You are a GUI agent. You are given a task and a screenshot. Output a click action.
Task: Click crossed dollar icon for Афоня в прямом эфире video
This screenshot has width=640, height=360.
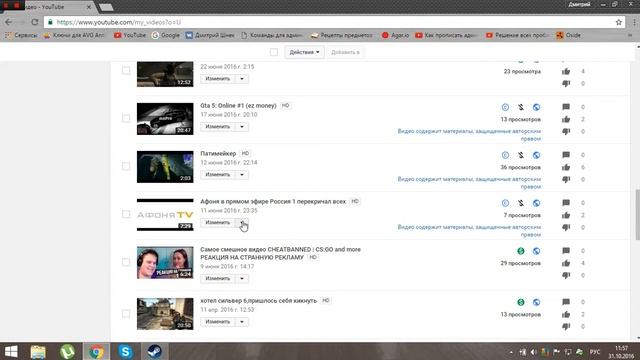click(521, 203)
